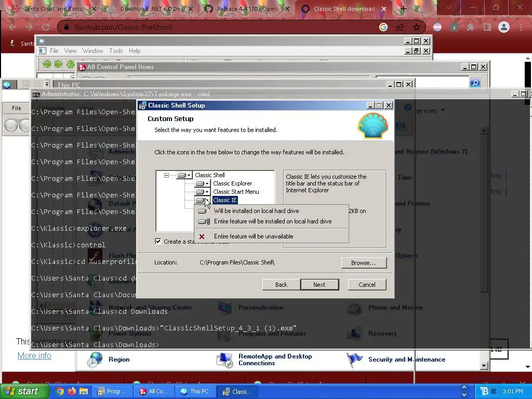
Task: Click the browser back arrow
Action: (x=12, y=27)
